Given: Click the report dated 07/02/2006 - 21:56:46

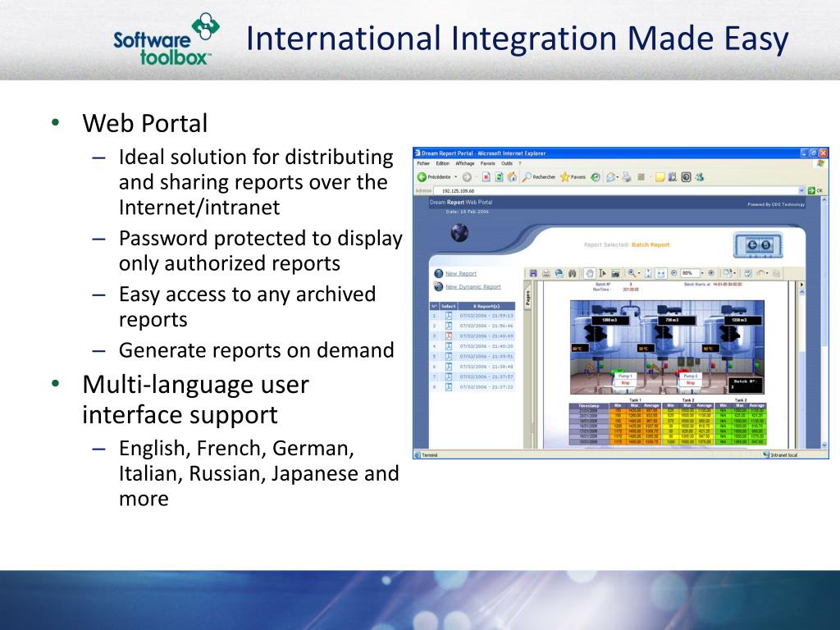Looking at the screenshot, I should click(486, 326).
